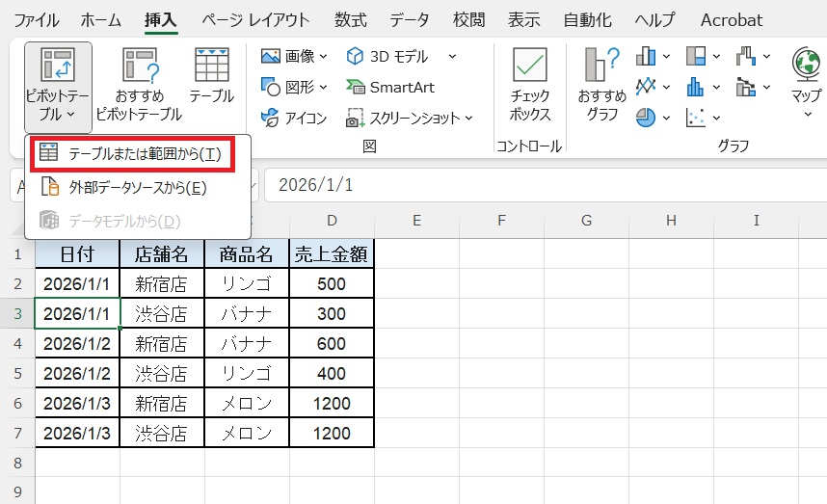The height and width of the screenshot is (504, 827).
Task: Select row 8 header
Action: pos(17,463)
